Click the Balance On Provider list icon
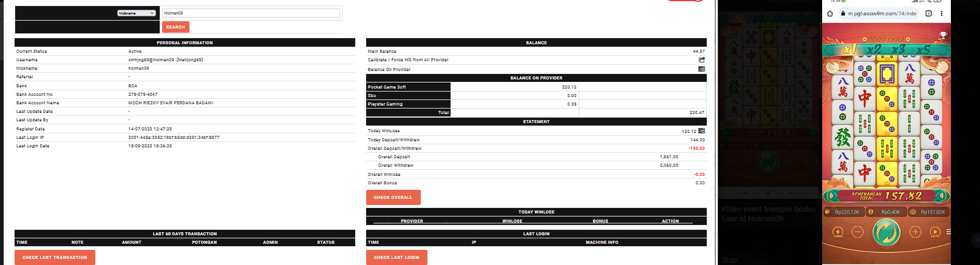Image resolution: width=980 pixels, height=265 pixels. (x=702, y=69)
